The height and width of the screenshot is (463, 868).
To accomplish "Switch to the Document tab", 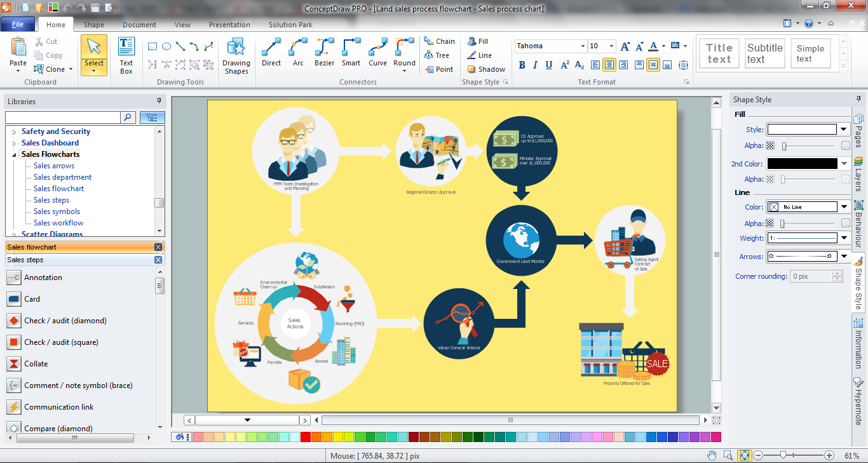I will coord(139,25).
